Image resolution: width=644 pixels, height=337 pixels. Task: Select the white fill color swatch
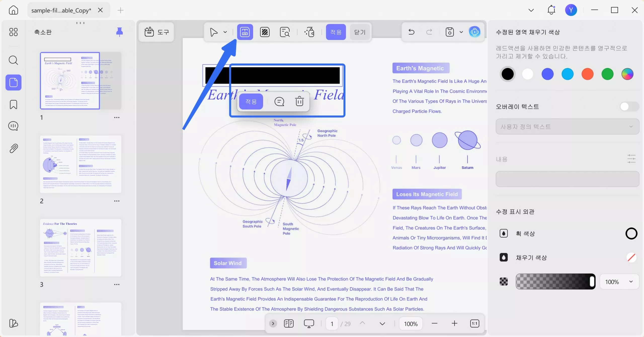[x=528, y=74]
